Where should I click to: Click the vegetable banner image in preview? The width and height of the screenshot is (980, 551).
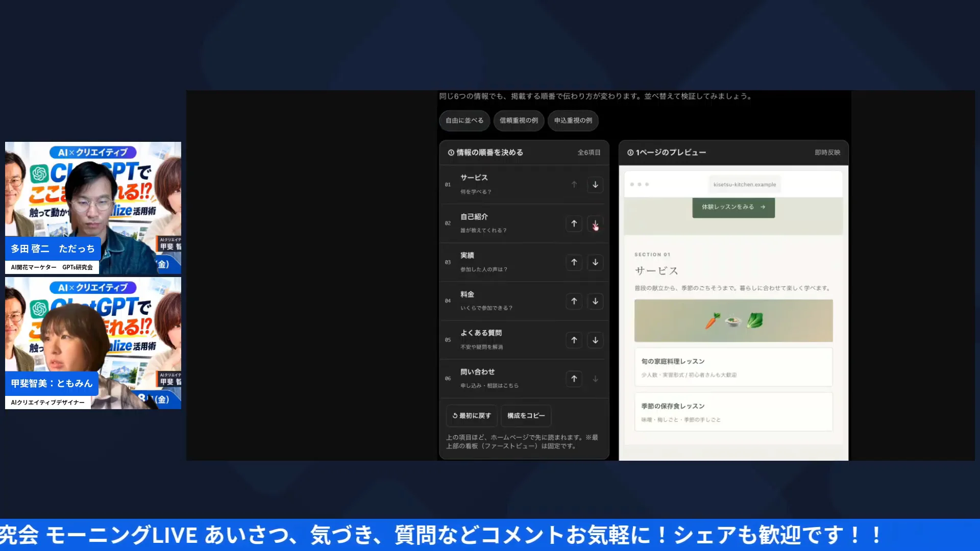click(x=733, y=321)
